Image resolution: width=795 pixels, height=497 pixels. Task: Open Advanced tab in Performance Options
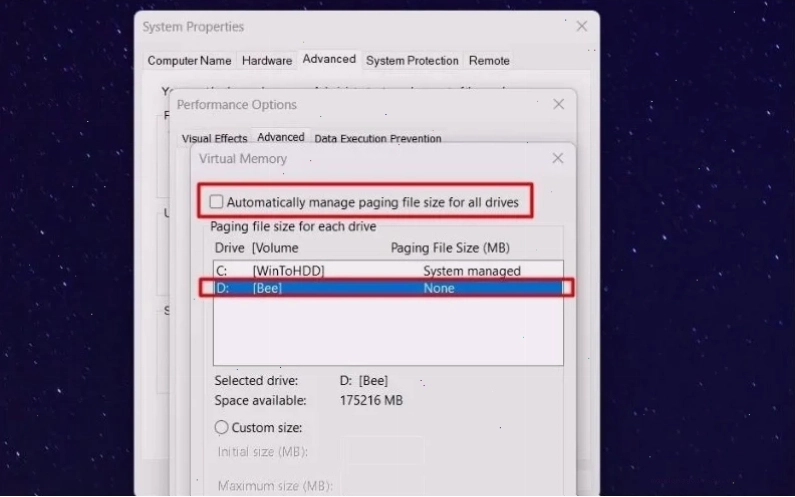280,137
